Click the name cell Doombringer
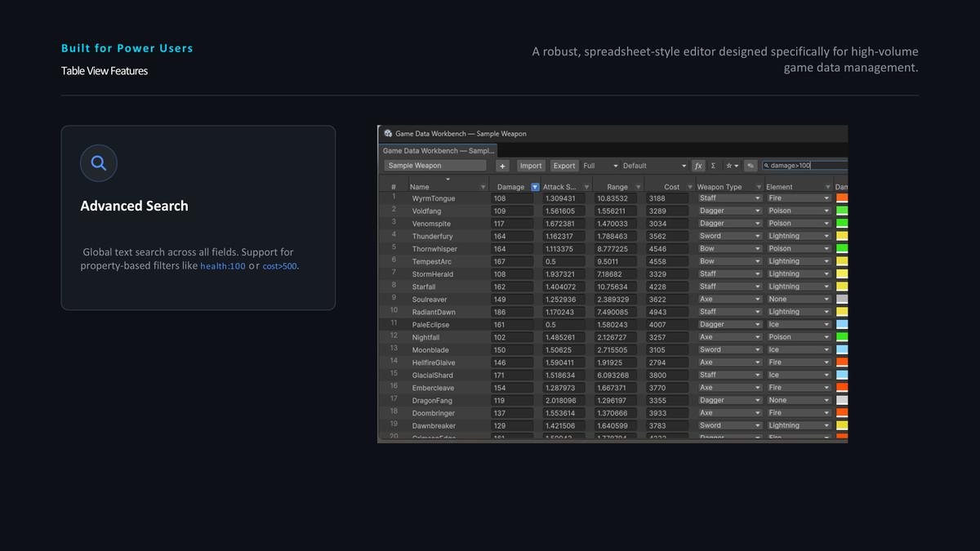Image resolution: width=980 pixels, height=551 pixels. (x=434, y=413)
